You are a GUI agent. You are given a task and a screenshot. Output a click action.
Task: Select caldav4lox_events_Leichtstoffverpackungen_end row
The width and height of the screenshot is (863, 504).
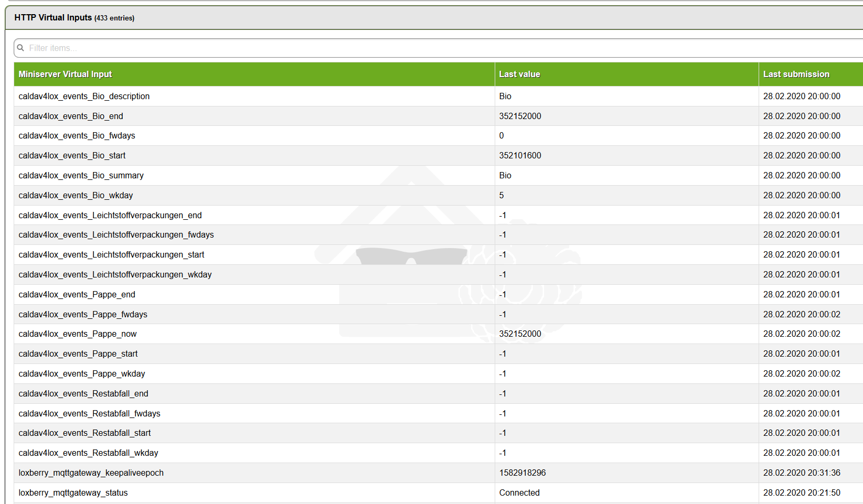click(439, 215)
